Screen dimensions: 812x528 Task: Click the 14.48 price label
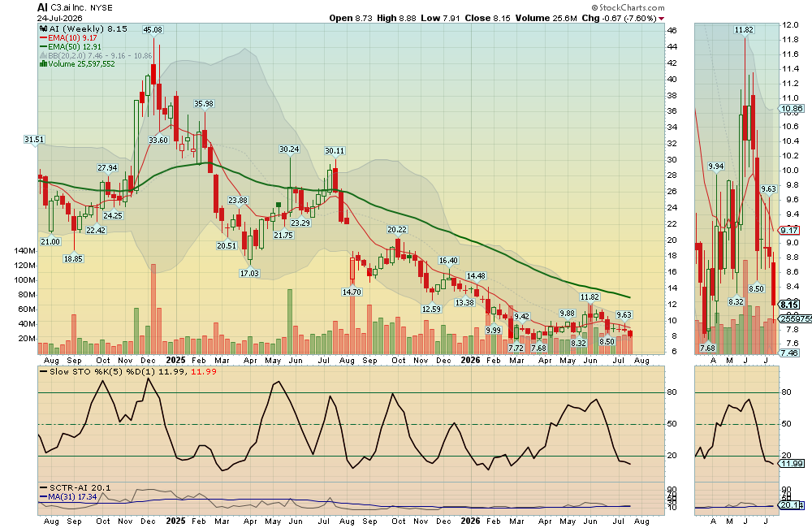476,276
